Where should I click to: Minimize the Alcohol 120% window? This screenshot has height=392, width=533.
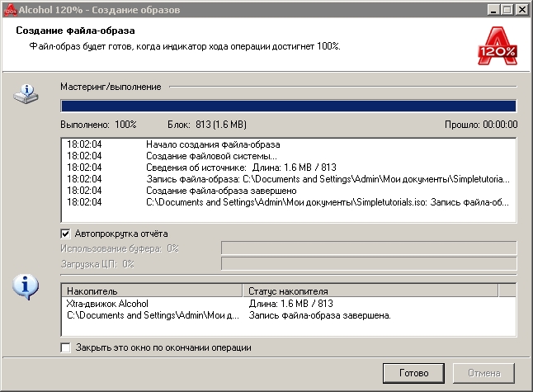[x=493, y=10]
